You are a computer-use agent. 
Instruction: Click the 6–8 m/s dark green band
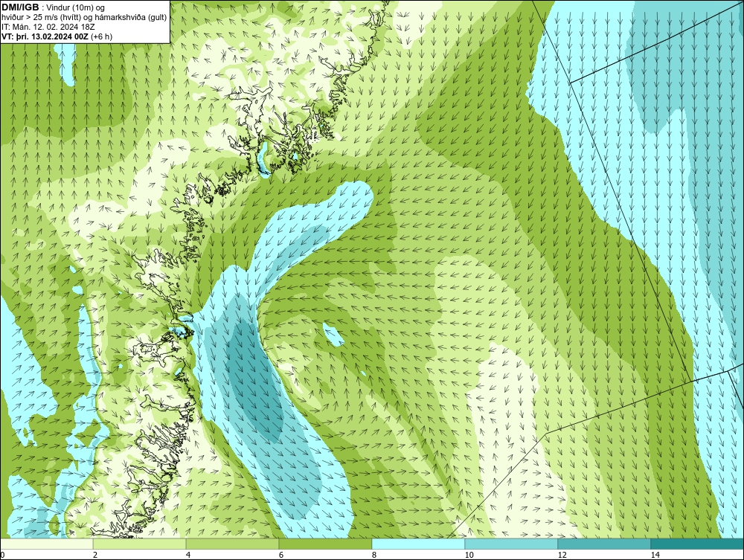pyautogui.click(x=326, y=544)
